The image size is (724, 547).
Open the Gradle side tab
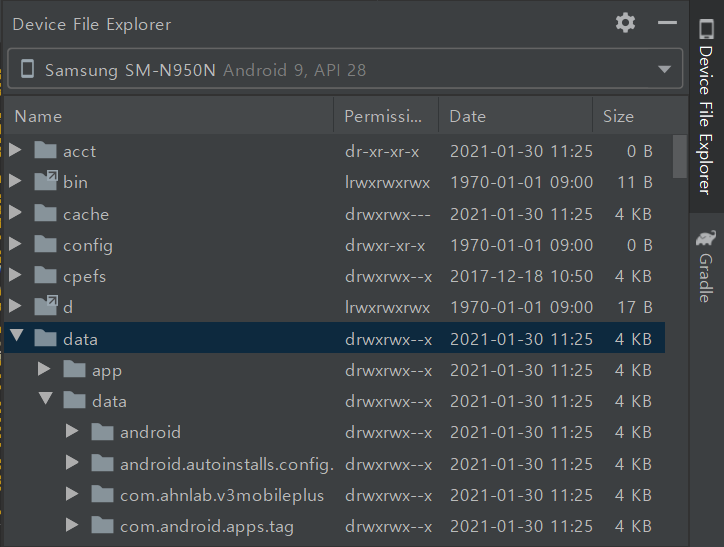coord(706,267)
